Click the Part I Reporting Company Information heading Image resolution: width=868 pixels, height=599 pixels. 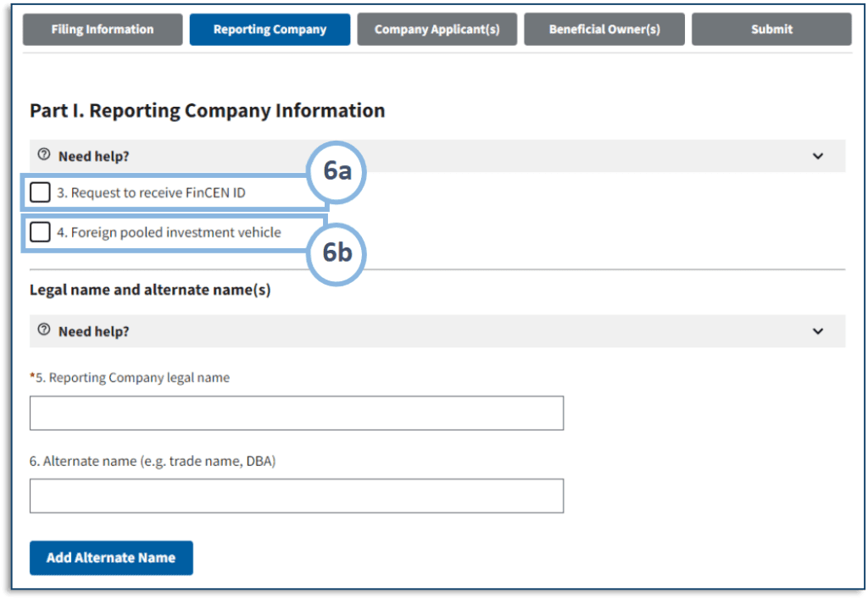(x=207, y=110)
